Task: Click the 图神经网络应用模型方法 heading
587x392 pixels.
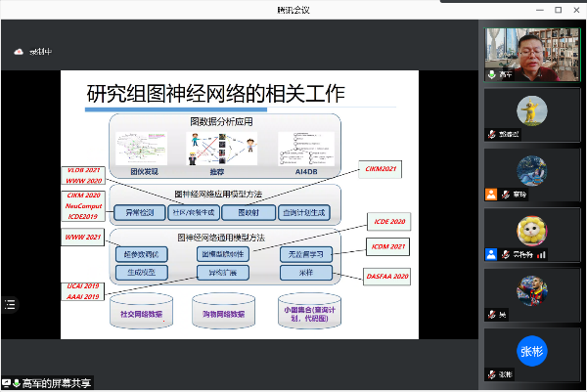Action: tap(218, 195)
